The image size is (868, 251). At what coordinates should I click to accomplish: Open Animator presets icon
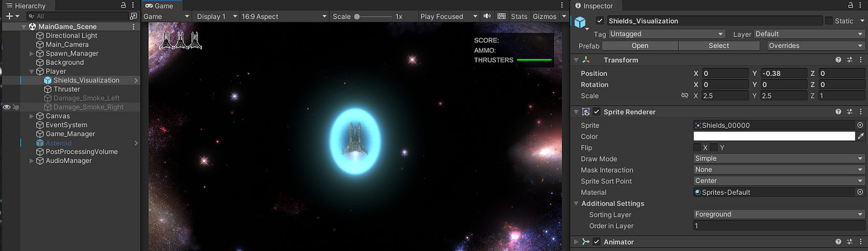(x=849, y=242)
